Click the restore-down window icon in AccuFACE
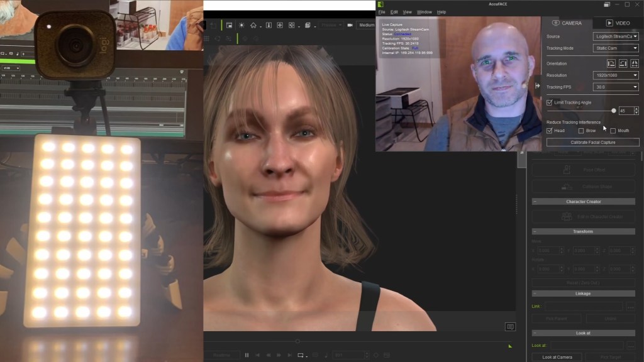644x362 pixels. pos(607,4)
